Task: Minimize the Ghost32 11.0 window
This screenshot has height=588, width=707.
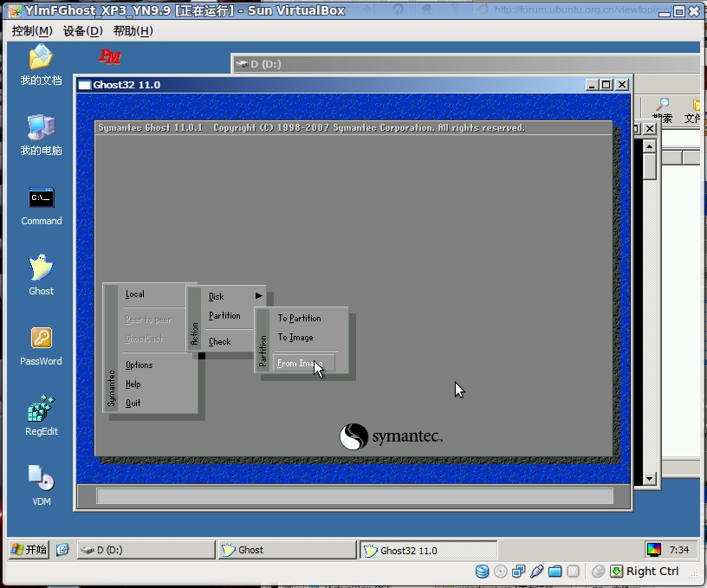Action: pos(592,85)
